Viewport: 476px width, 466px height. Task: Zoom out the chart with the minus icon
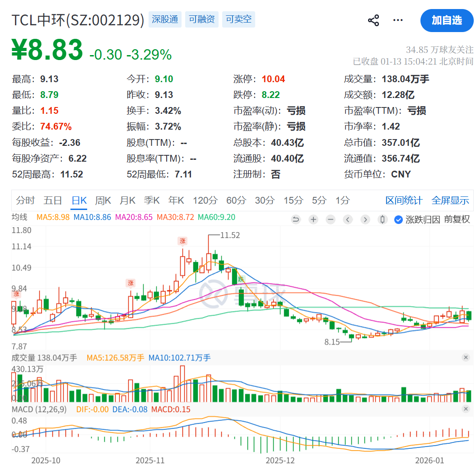point(331,220)
